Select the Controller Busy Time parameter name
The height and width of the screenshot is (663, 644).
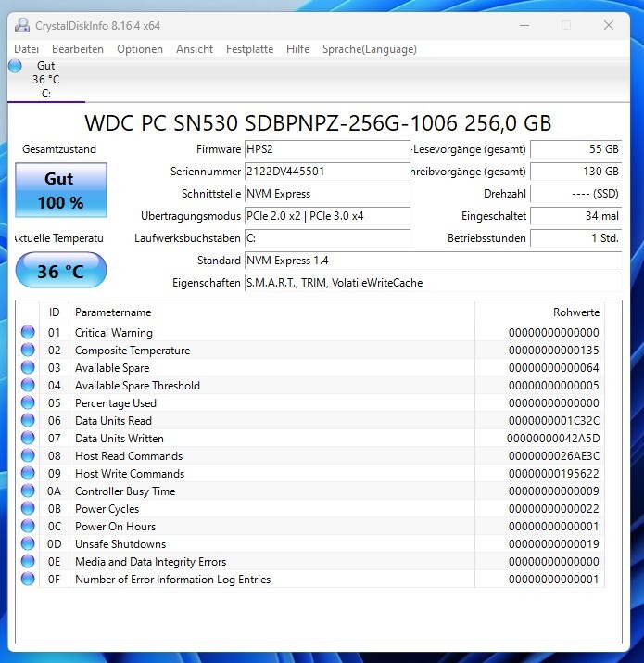(125, 491)
